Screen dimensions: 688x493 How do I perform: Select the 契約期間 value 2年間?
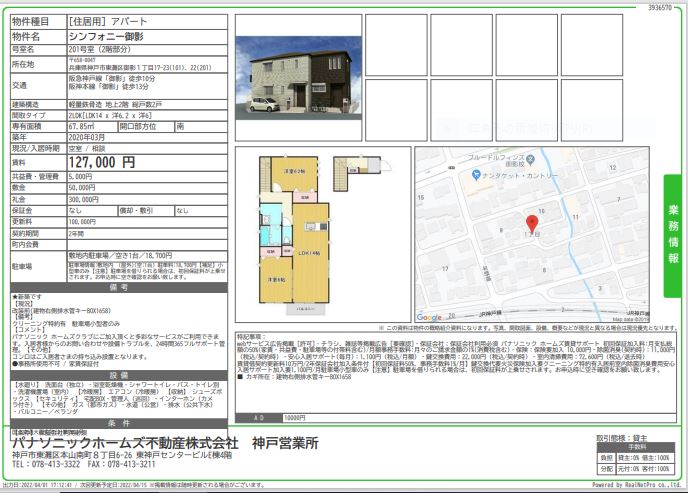(76, 233)
